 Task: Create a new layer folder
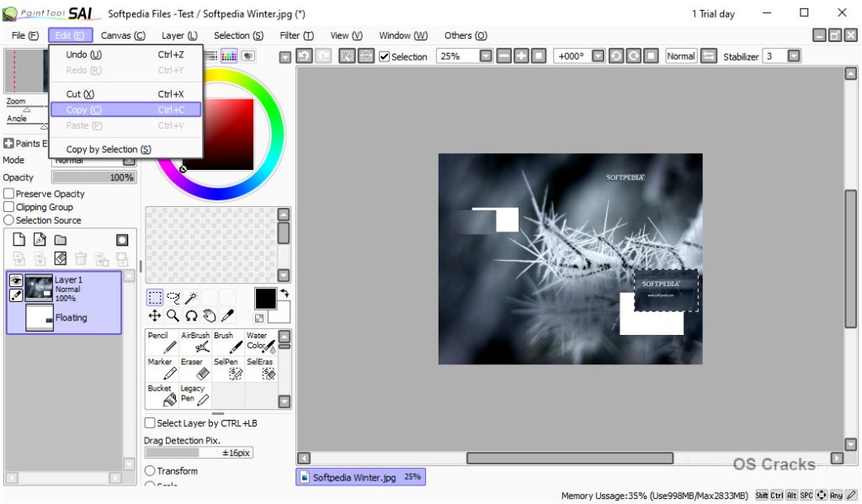[61, 240]
